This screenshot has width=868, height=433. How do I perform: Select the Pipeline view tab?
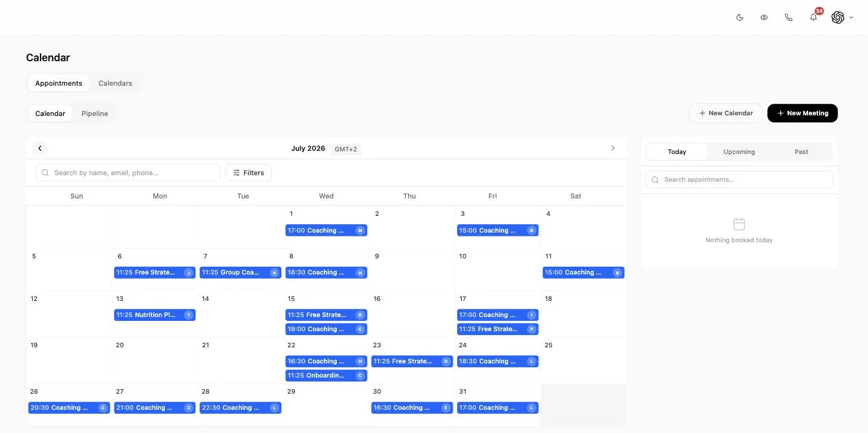[x=95, y=113]
